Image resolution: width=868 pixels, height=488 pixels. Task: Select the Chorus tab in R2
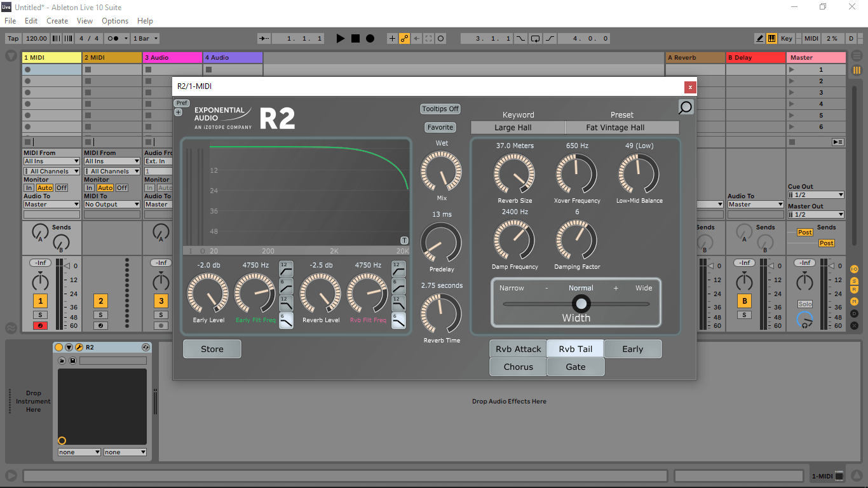tap(518, 367)
